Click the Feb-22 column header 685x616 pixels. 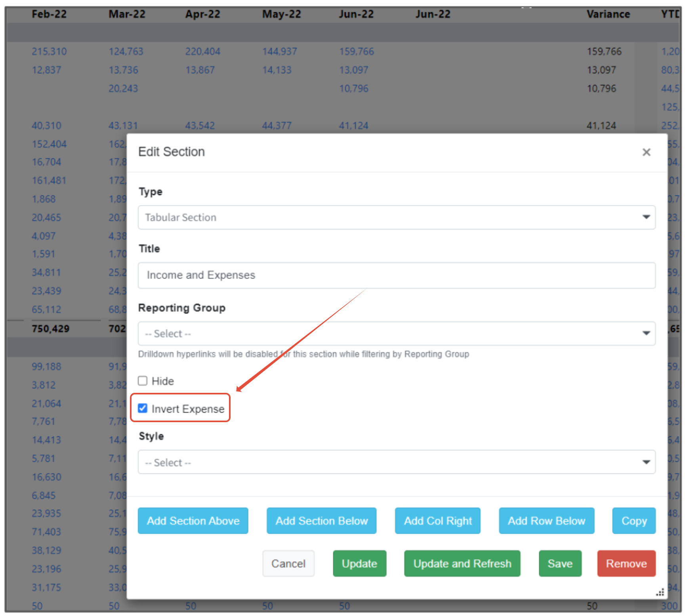(x=49, y=14)
